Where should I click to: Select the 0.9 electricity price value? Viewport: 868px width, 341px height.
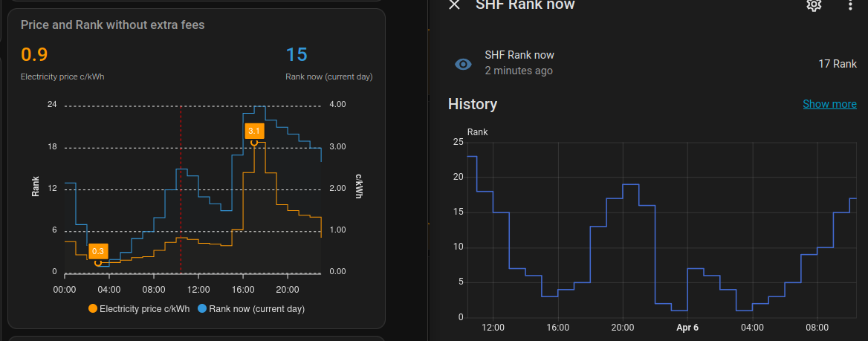34,55
